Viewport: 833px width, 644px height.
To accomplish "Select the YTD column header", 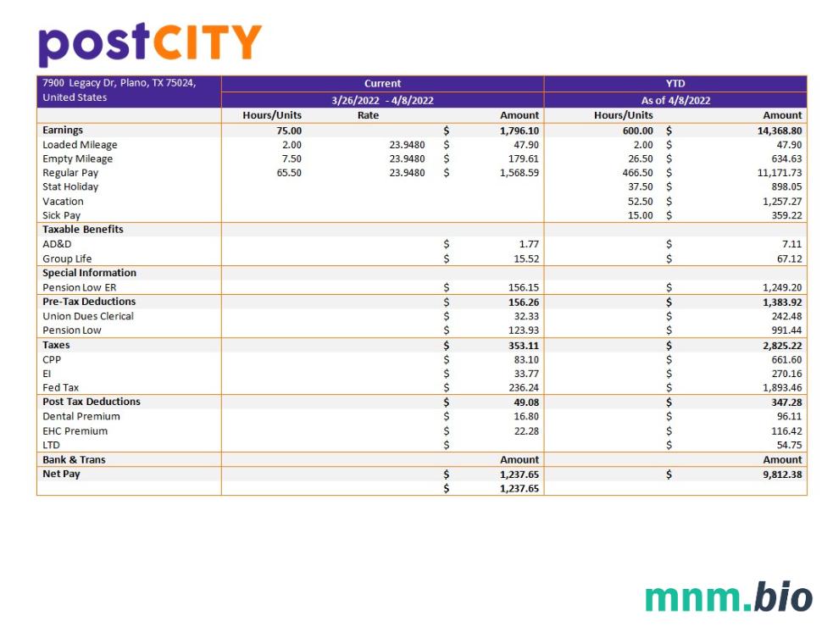I will [x=675, y=84].
